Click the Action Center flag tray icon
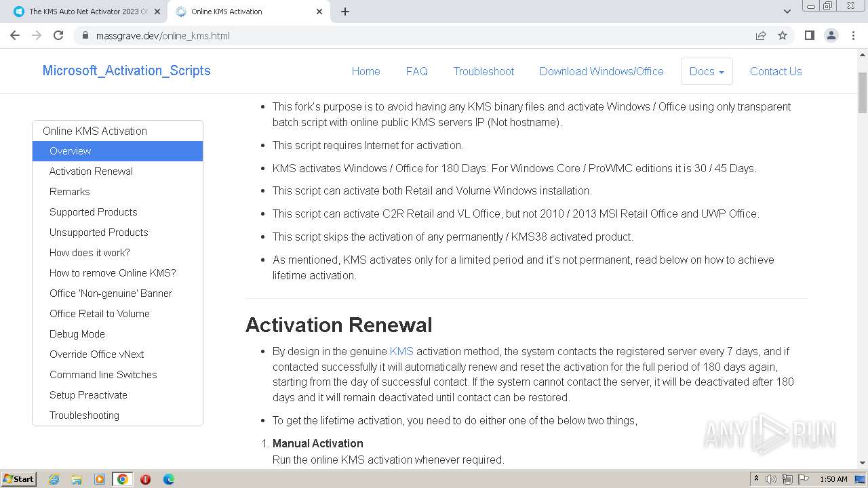This screenshot has width=868, height=488. click(x=804, y=479)
